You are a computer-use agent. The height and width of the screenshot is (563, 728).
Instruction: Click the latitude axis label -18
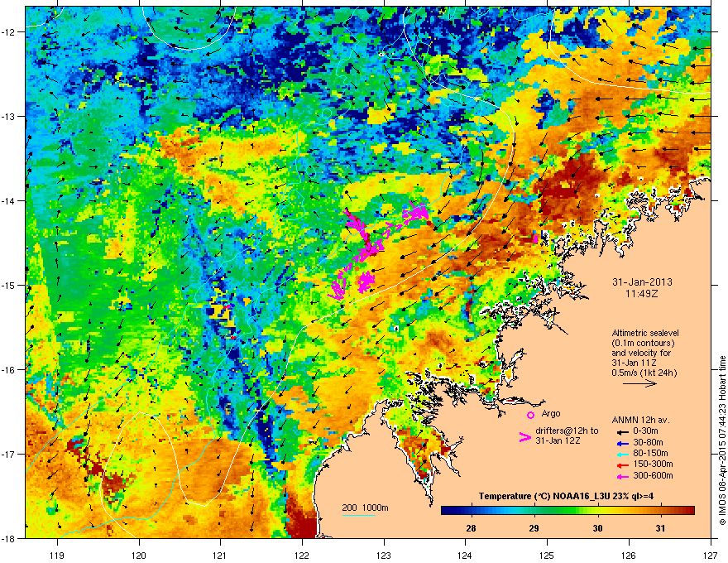coord(8,538)
